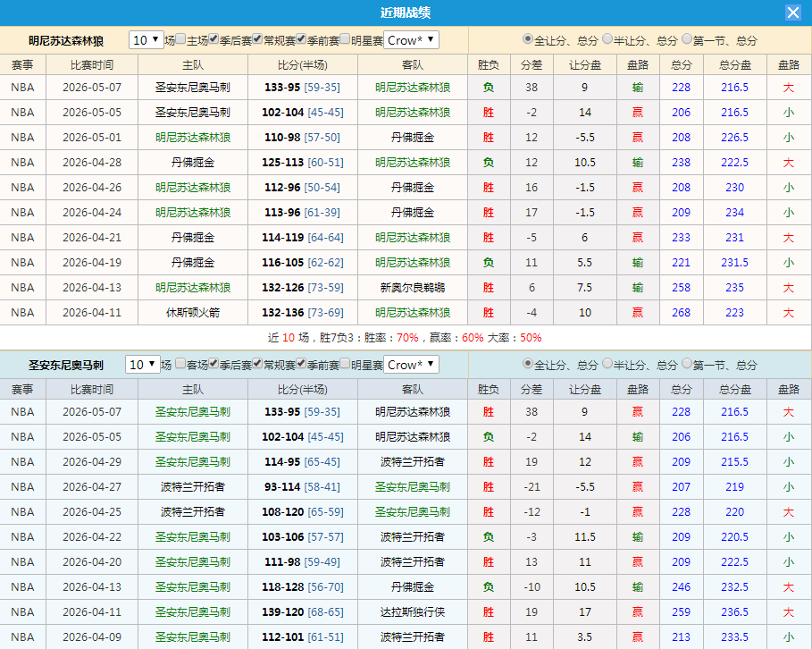This screenshot has height=649, width=812.
Task: Click score 112-101 [61-51]
Action: click(x=303, y=637)
